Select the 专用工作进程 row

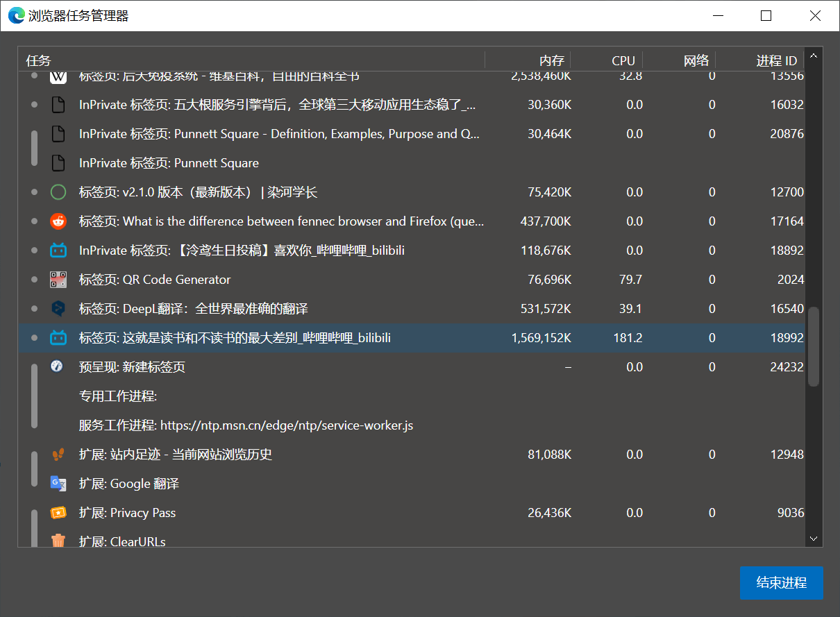[x=412, y=396]
